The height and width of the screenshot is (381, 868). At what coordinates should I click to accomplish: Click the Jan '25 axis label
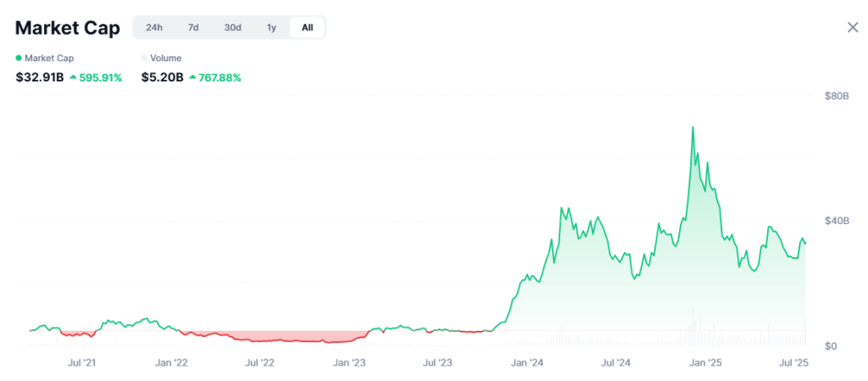(x=707, y=364)
